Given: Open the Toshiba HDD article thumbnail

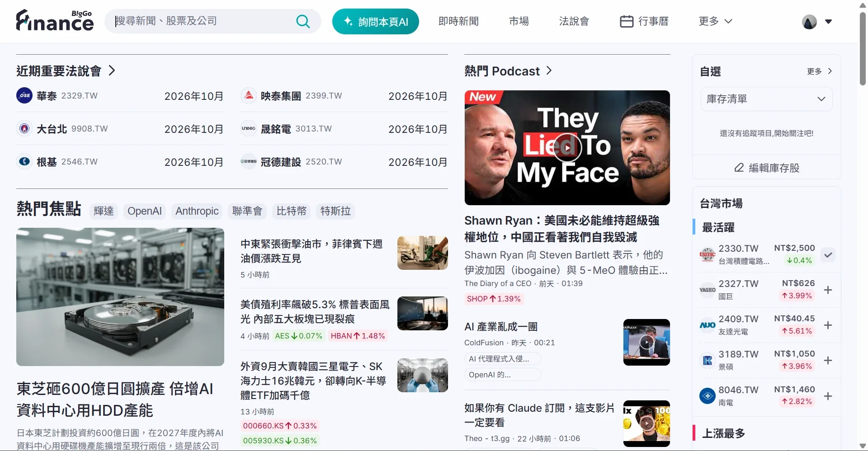Looking at the screenshot, I should [120, 297].
